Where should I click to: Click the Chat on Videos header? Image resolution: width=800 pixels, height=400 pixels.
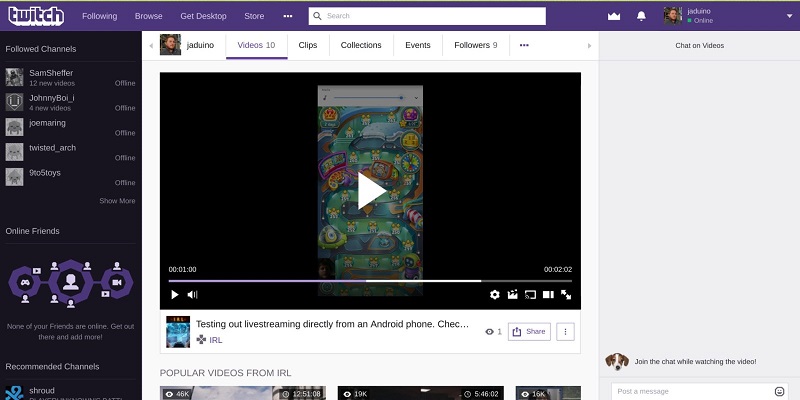pos(699,45)
